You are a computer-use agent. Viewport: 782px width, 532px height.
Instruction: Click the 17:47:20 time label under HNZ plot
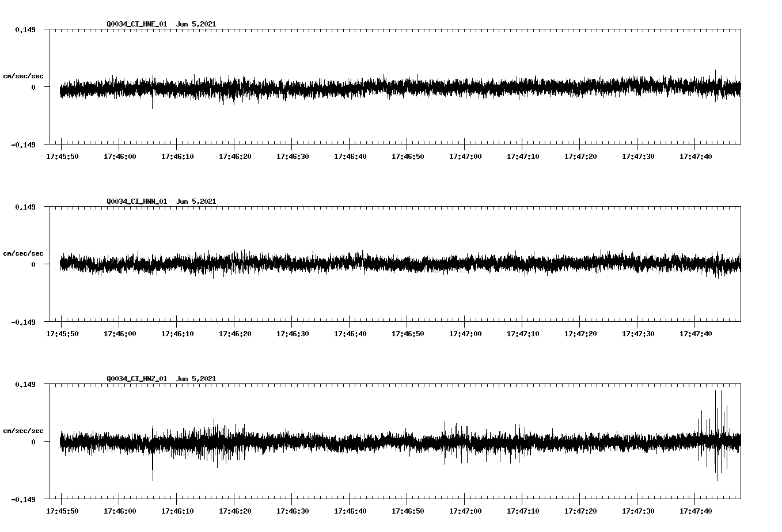(580, 511)
